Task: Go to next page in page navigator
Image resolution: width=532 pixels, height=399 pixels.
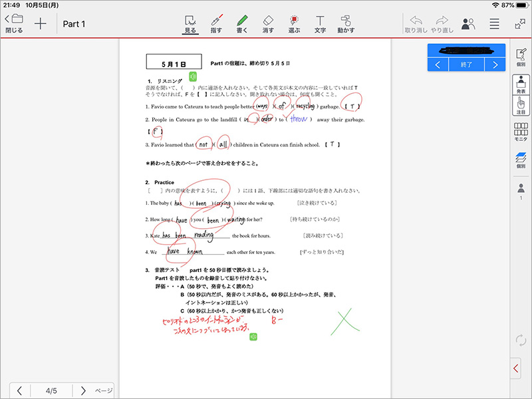Action: 83,390
